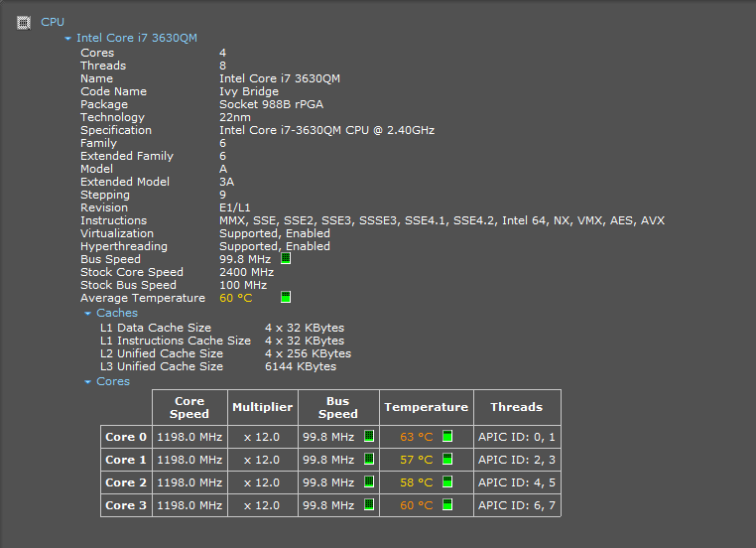Click the Core 3 temperature graph icon
This screenshot has width=756, height=548.
pos(447,505)
